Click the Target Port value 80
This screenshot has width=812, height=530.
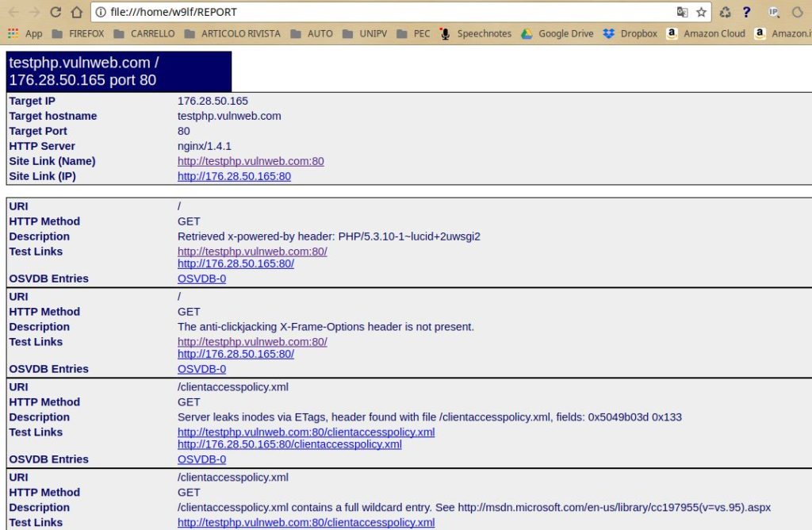184,131
